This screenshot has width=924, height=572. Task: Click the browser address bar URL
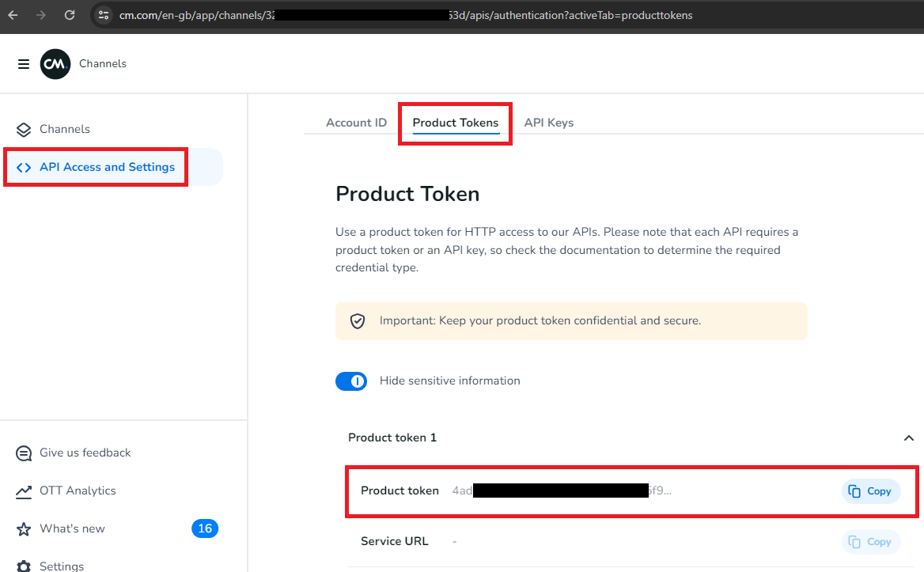[x=405, y=15]
